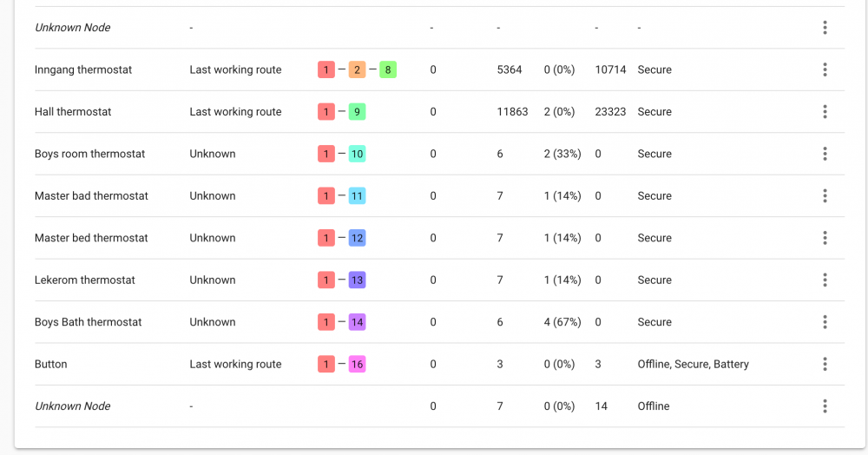This screenshot has height=455, width=868.
Task: Open Boys room thermostat kebab menu
Action: click(x=825, y=154)
